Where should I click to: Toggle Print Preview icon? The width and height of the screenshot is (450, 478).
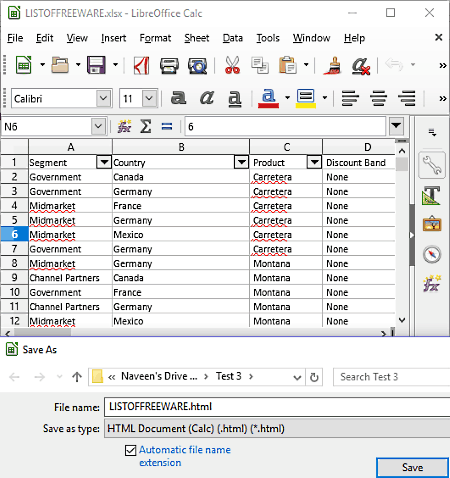[198, 65]
